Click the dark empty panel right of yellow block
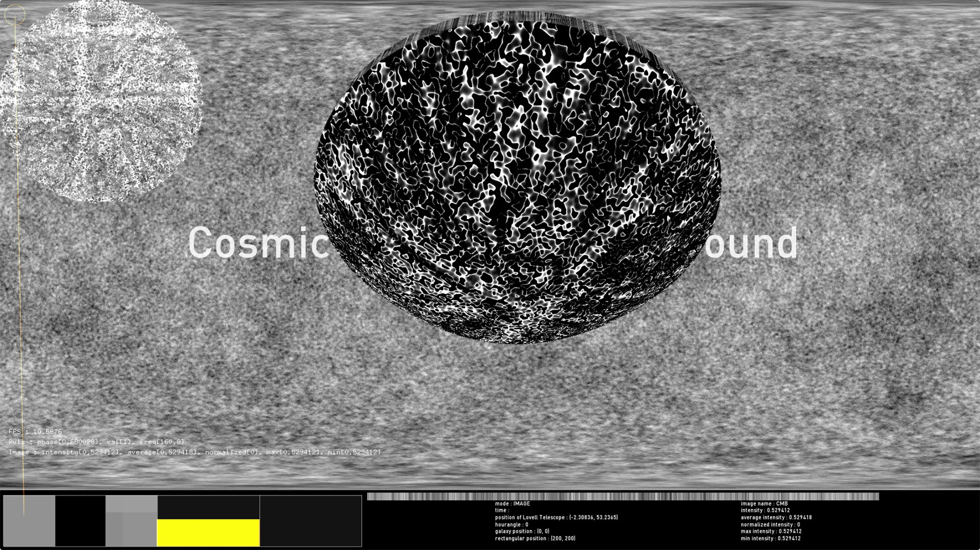Image resolution: width=980 pixels, height=550 pixels. click(x=310, y=521)
